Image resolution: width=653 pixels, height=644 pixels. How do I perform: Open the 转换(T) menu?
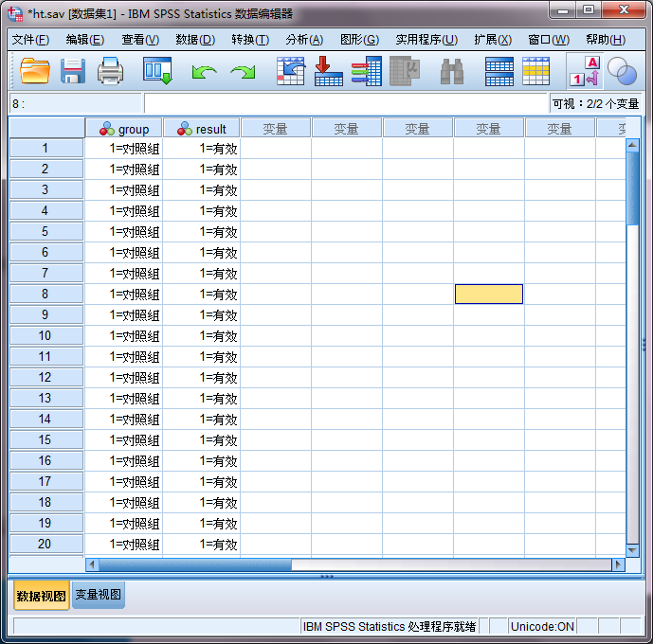tap(250, 40)
